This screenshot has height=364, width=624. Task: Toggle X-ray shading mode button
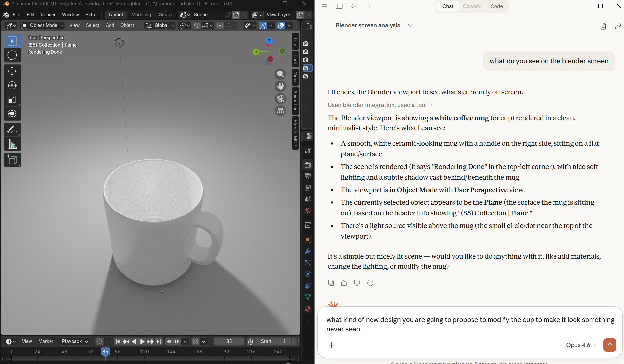coord(298,25)
